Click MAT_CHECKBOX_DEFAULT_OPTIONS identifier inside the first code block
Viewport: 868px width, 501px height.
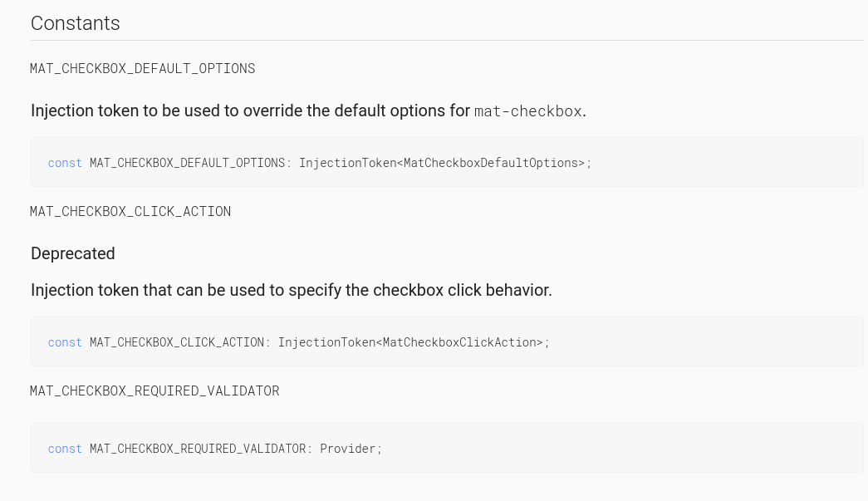(x=187, y=163)
